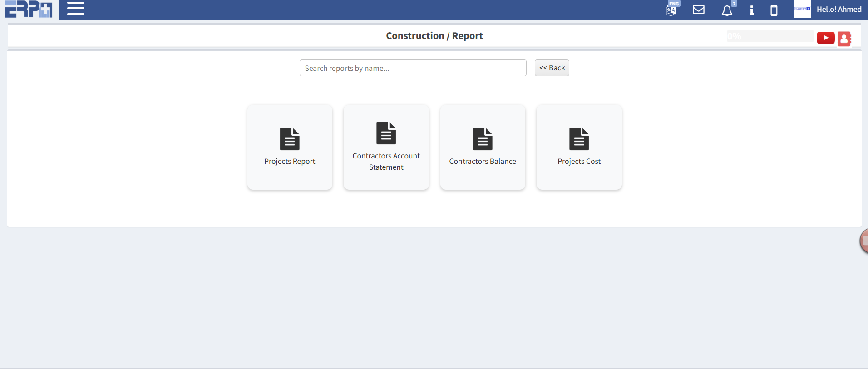Open Contractors Account Statement report card

(x=386, y=147)
